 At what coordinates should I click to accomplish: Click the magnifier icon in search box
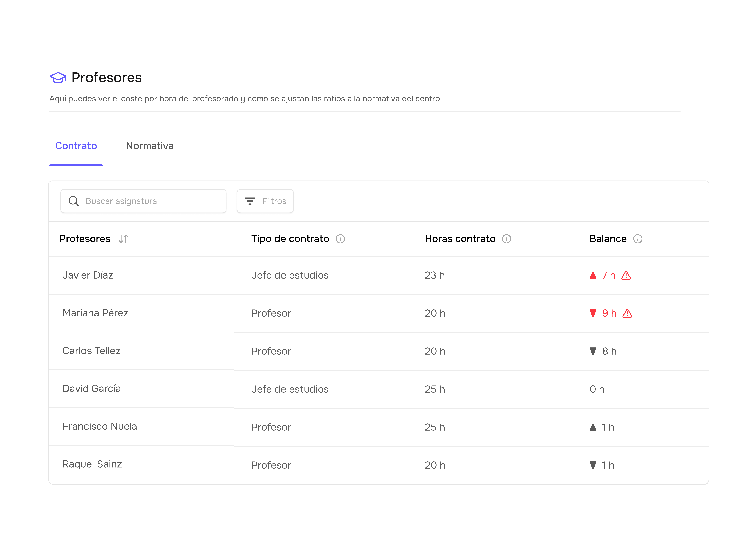point(74,201)
